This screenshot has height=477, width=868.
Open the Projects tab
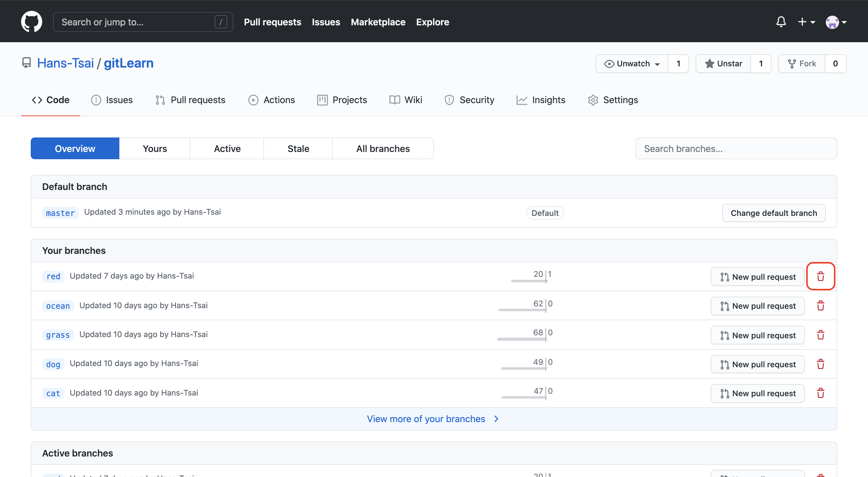(x=342, y=100)
